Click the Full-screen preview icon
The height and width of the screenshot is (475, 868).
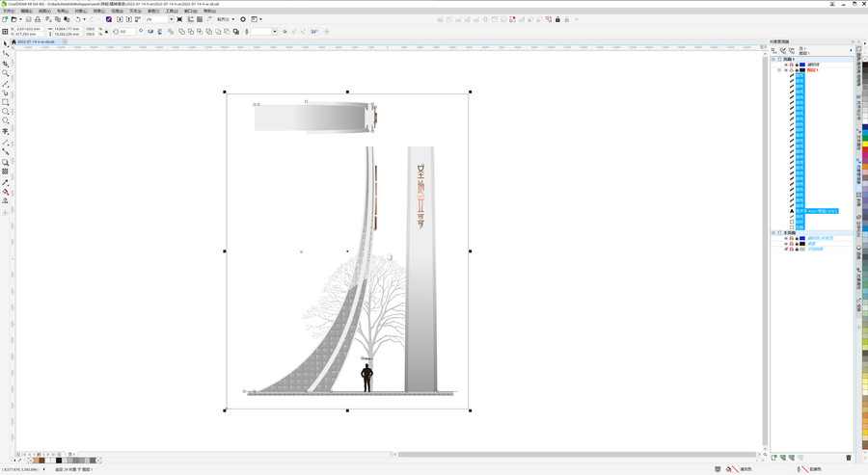pyautogui.click(x=180, y=19)
